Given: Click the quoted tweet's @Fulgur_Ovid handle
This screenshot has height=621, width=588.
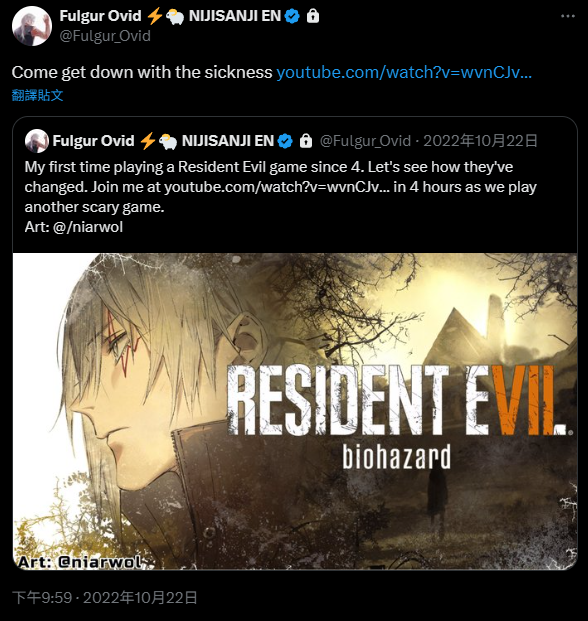Looking at the screenshot, I should (365, 141).
